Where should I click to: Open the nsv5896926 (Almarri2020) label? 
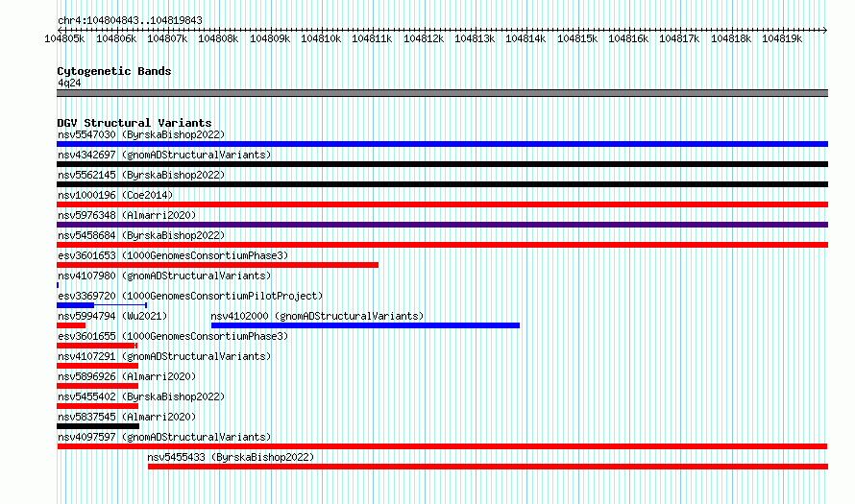coord(127,376)
